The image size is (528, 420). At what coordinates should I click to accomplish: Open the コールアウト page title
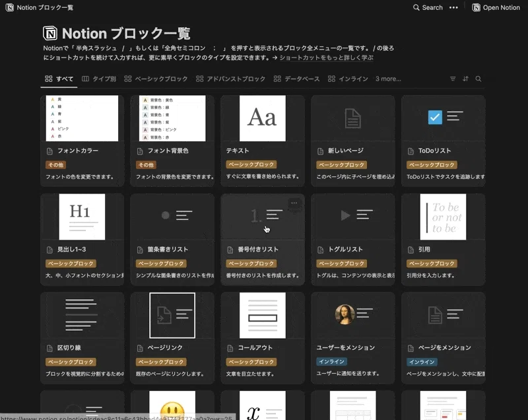255,347
